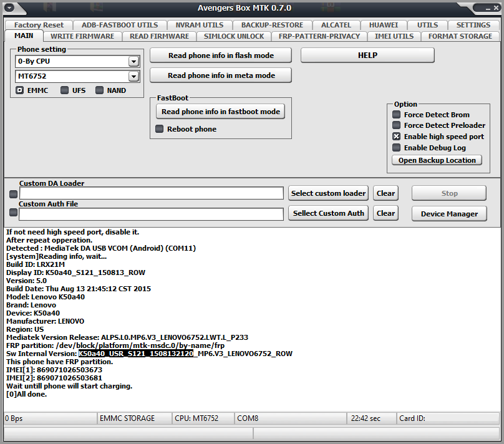Tick the Custom Auth File checkbox
This screenshot has width=504, height=444.
click(13, 213)
